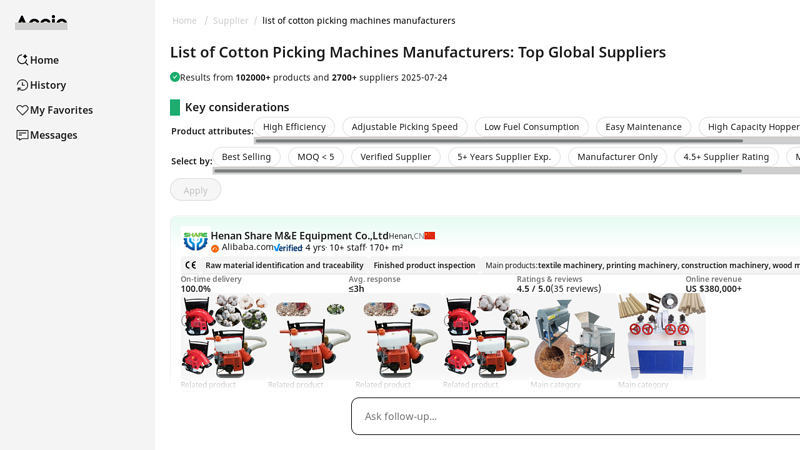800x450 pixels.
Task: Click the 100.0% on-time delivery value
Action: coord(195,289)
